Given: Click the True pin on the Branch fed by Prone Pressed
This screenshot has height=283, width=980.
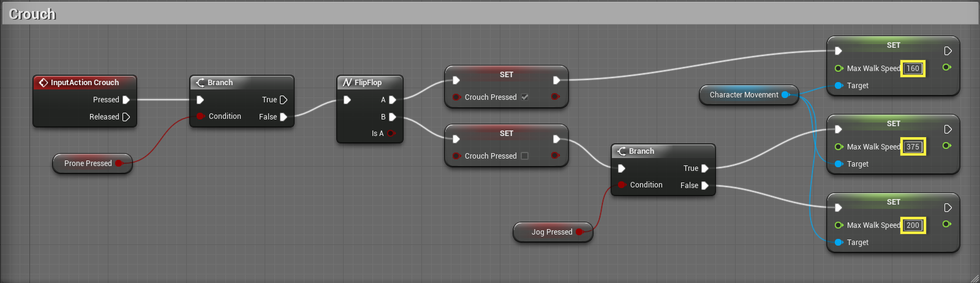Looking at the screenshot, I should [x=284, y=100].
